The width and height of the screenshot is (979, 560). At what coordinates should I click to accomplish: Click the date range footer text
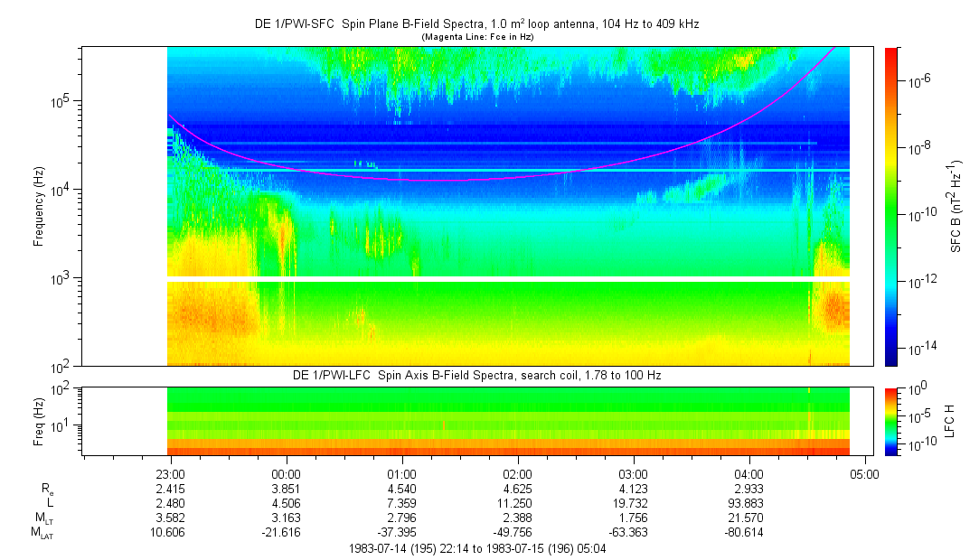point(476,549)
